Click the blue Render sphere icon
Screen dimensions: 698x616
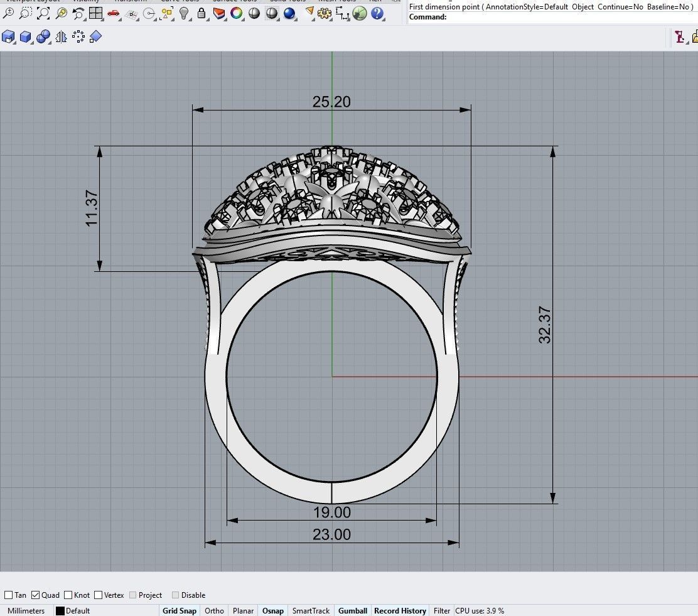click(289, 13)
